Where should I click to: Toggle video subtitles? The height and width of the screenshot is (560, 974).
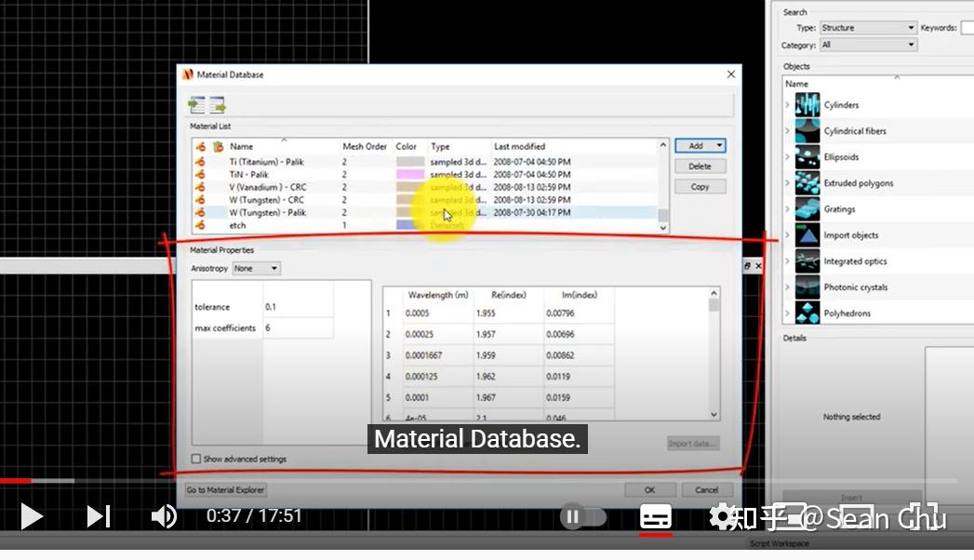pos(656,516)
